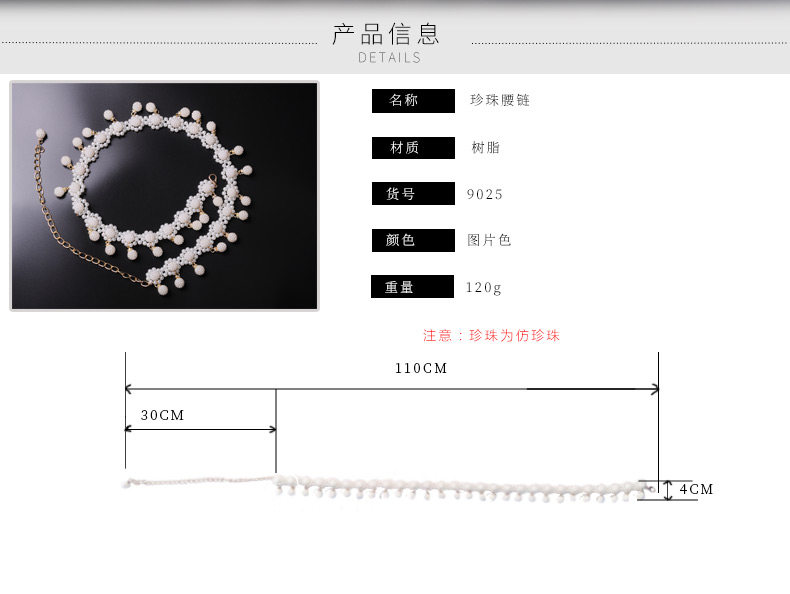The width and height of the screenshot is (790, 594).
Task: Select the 材质 label box
Action: [x=413, y=148]
